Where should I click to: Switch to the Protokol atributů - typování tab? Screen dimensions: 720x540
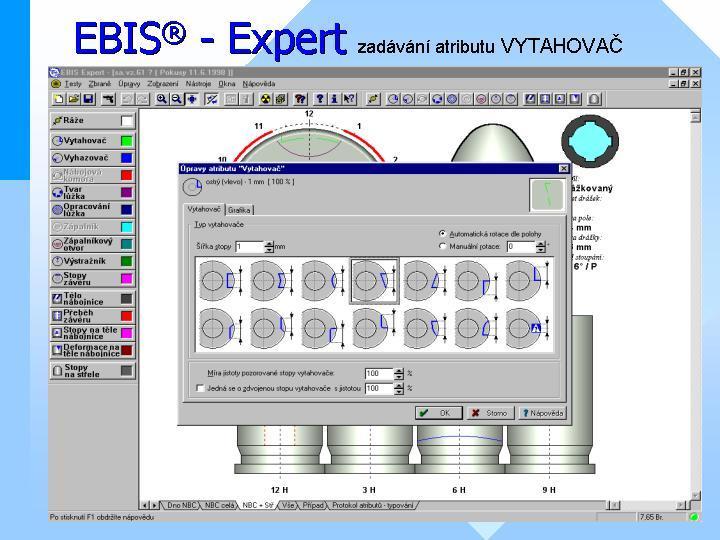tap(372, 505)
